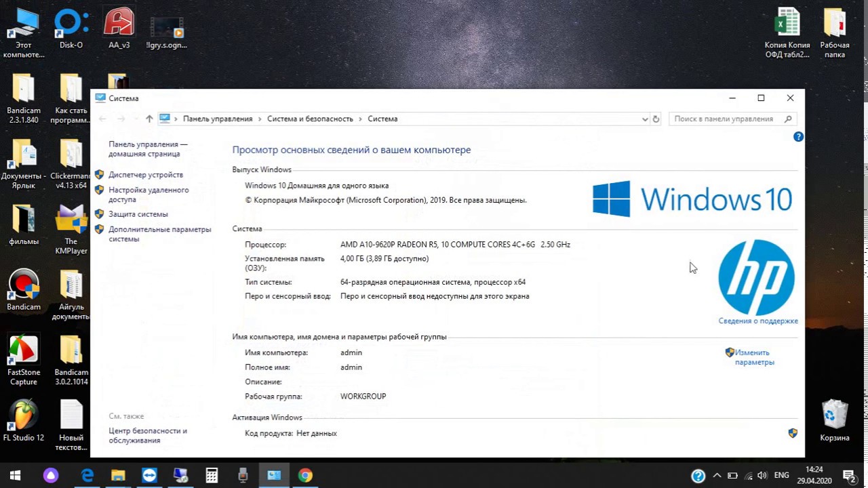Click the battery tray icon
The height and width of the screenshot is (488, 868).
pos(732,475)
